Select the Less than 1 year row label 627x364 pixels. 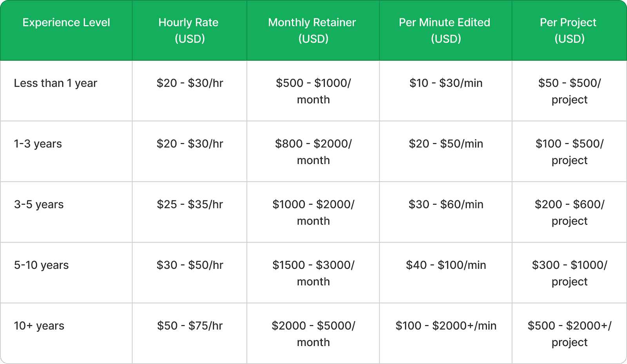click(x=56, y=83)
